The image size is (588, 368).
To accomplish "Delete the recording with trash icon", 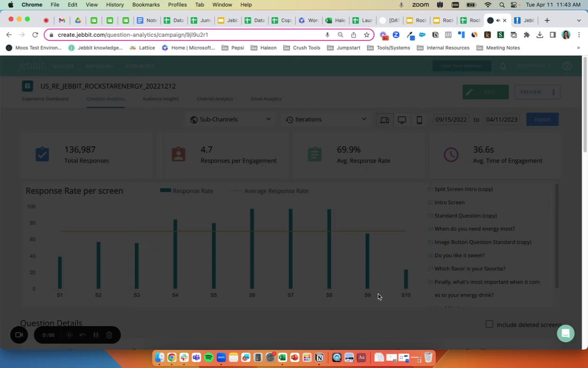I will pyautogui.click(x=109, y=335).
